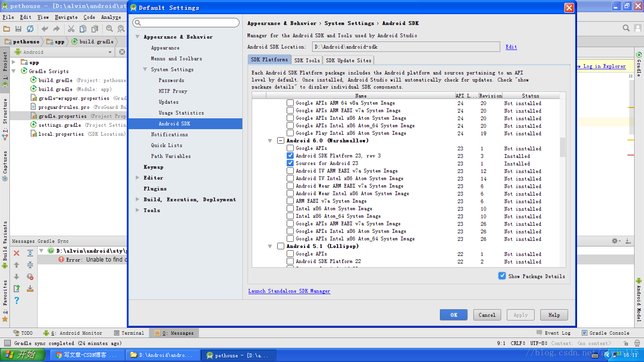The image size is (644, 362).
Task: Toggle the Android 6.0 (Marshmallow) group checkbox
Action: 281,140
